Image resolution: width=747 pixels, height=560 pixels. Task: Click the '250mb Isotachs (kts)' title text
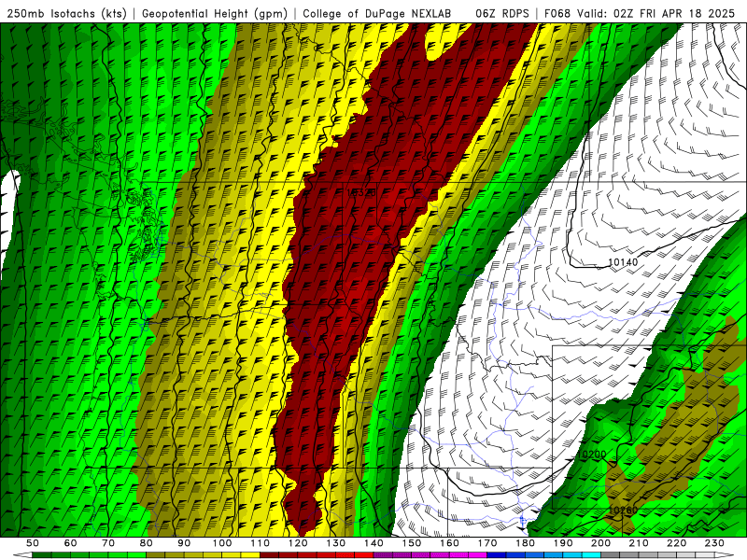(x=66, y=13)
